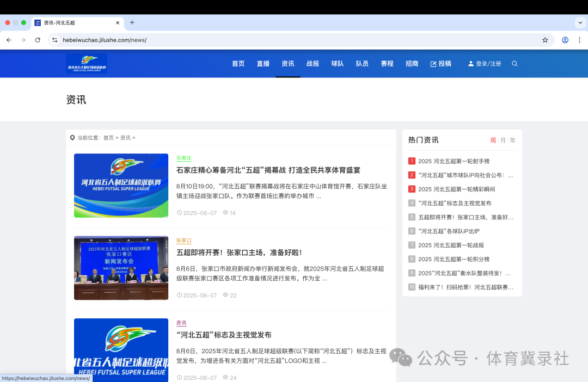Open the 首页 nav item
Image resolution: width=588 pixels, height=382 pixels.
click(x=238, y=64)
